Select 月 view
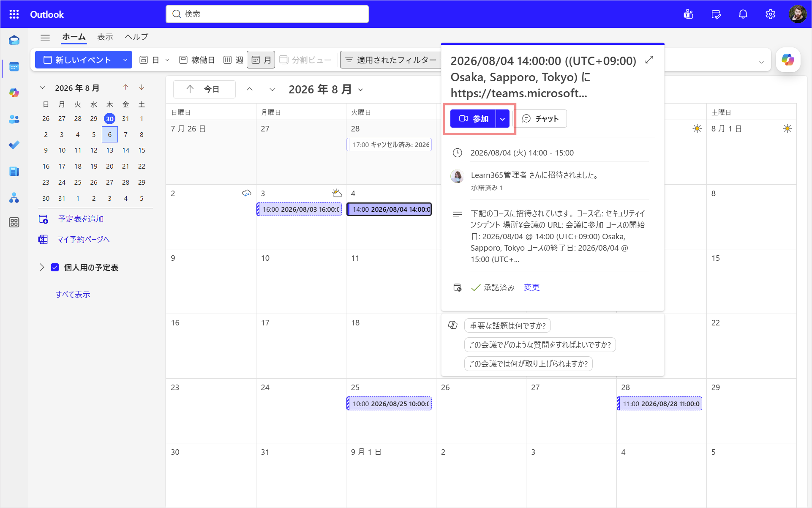Image resolution: width=812 pixels, height=508 pixels. [x=261, y=60]
